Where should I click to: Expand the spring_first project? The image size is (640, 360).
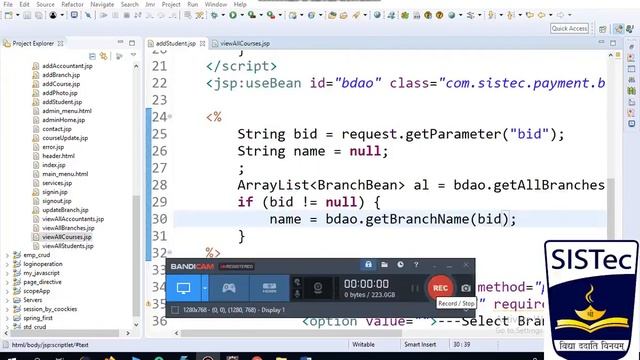7,318
